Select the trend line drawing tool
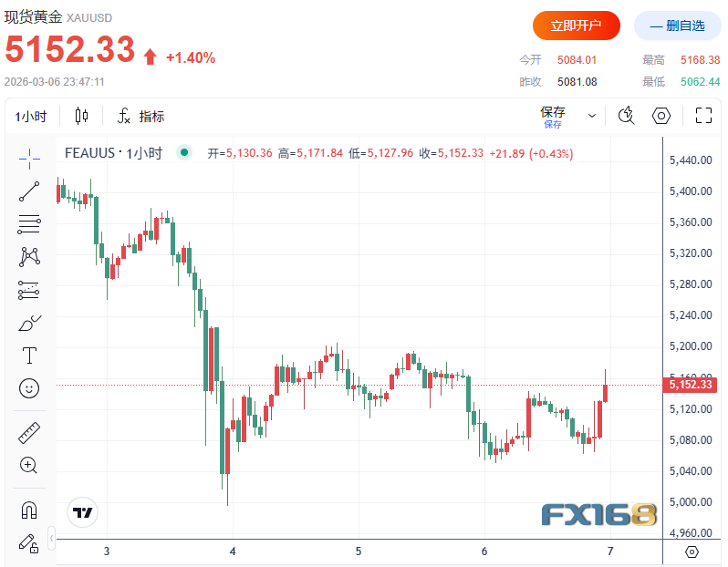Image resolution: width=728 pixels, height=567 pixels. coord(29,191)
